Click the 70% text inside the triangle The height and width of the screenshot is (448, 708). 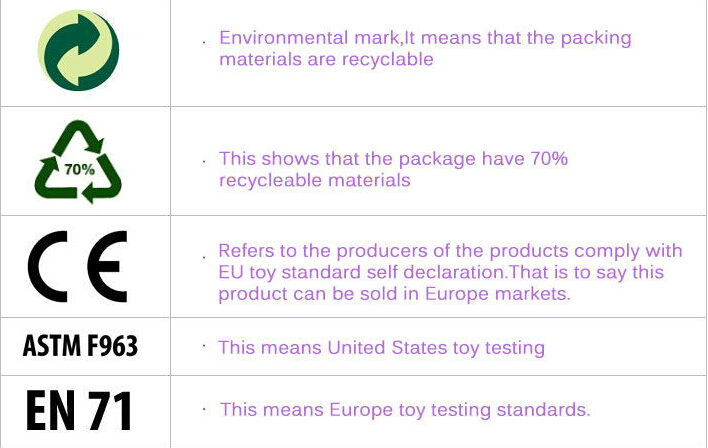coord(79,169)
